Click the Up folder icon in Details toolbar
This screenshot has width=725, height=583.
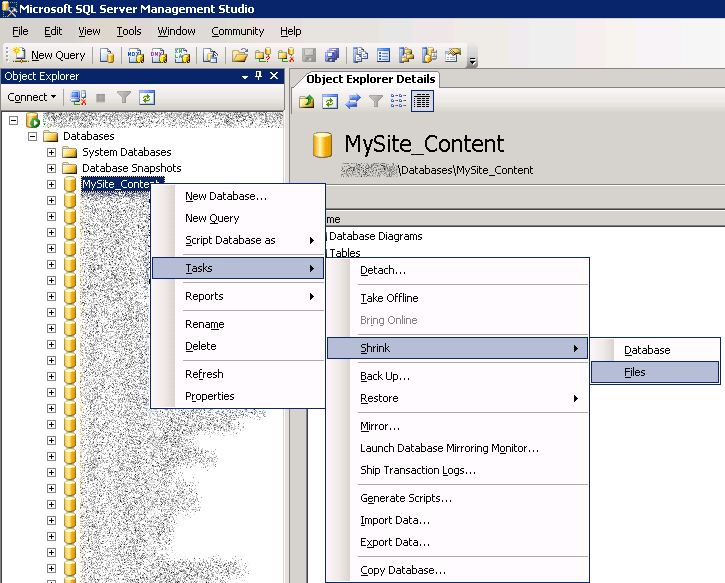click(307, 101)
